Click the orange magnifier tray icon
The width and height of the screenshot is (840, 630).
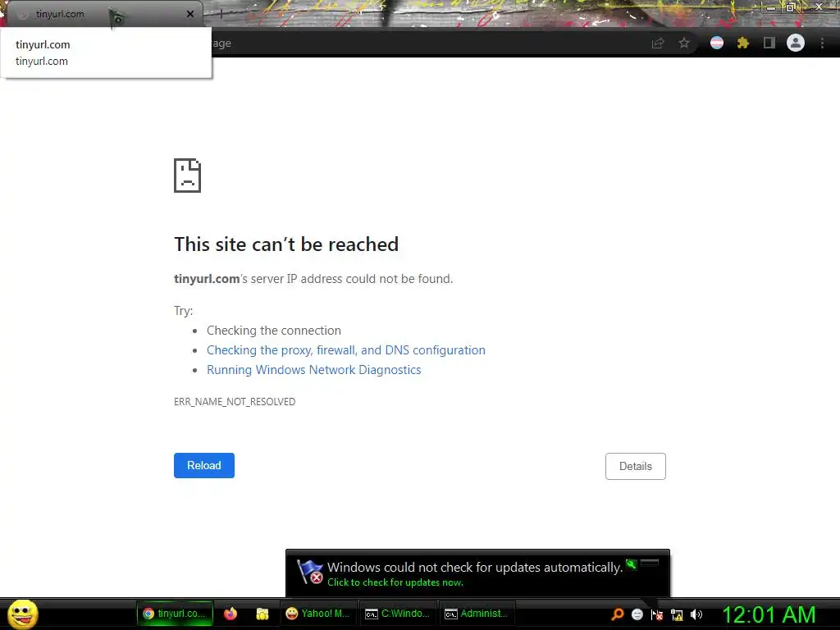(x=618, y=614)
